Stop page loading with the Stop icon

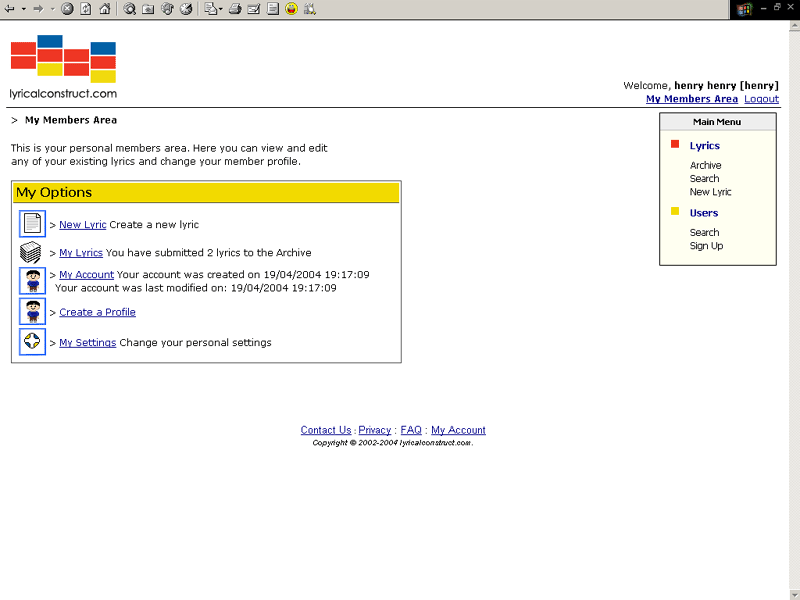click(67, 9)
